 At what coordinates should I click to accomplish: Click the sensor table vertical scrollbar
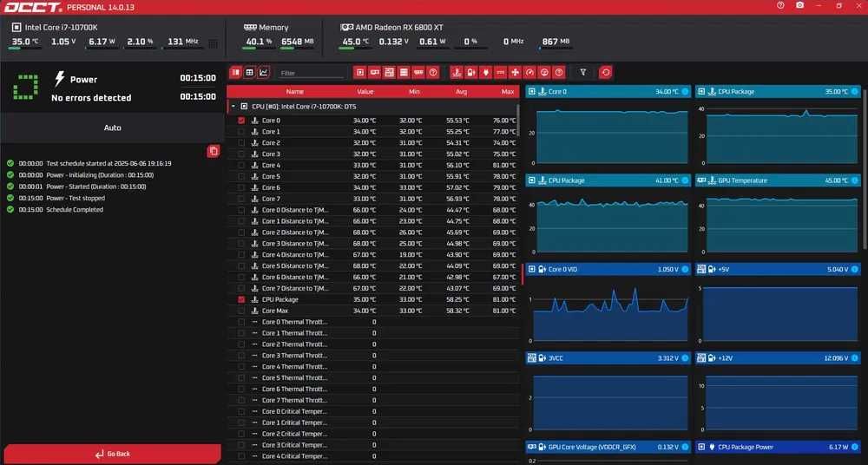coord(519,121)
